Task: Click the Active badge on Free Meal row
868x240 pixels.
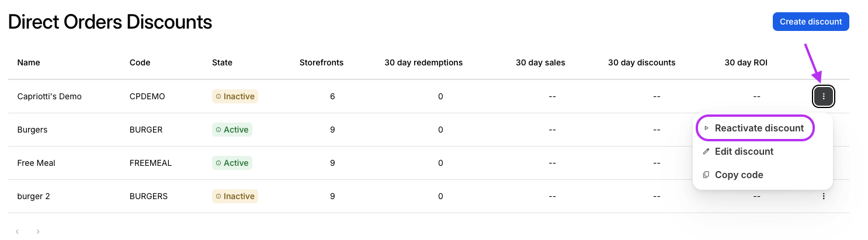Action: 232,163
